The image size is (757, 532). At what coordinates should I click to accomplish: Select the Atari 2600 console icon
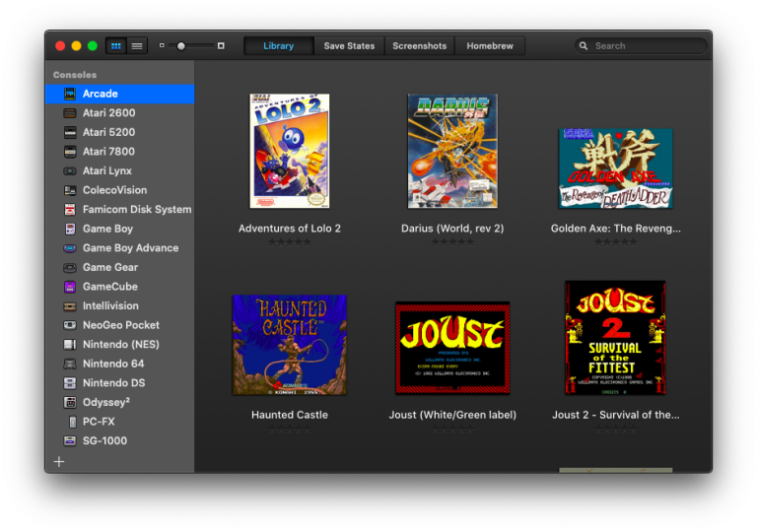(70, 113)
